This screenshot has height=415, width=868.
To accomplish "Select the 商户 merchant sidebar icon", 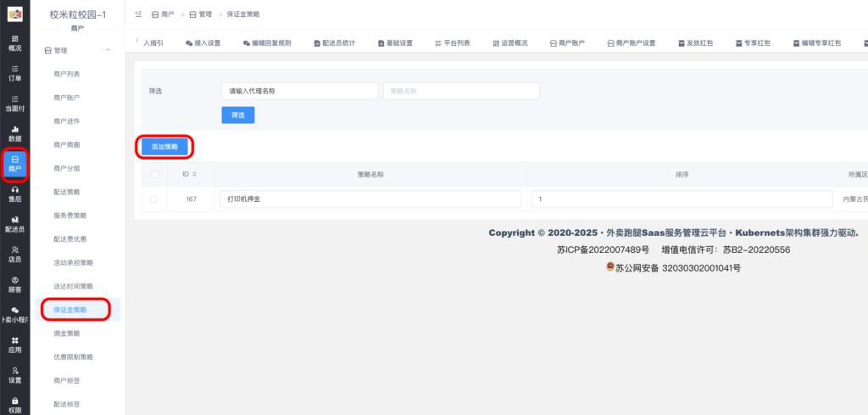I will [15, 164].
